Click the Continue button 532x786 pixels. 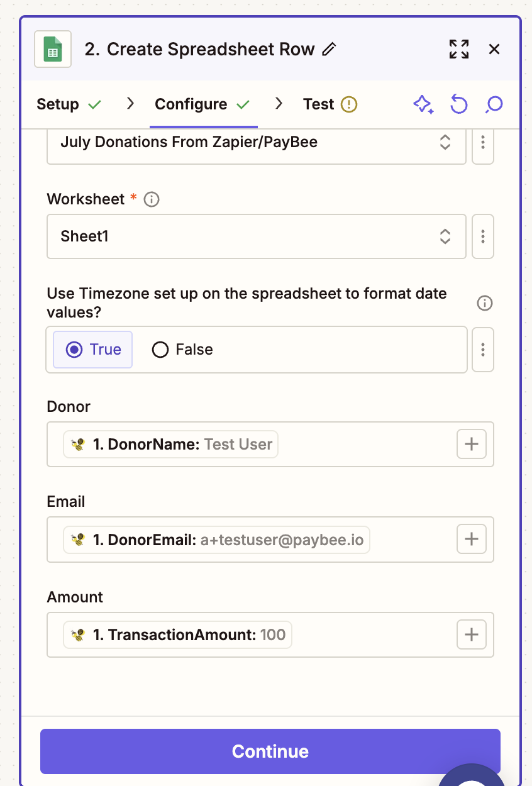(x=270, y=751)
